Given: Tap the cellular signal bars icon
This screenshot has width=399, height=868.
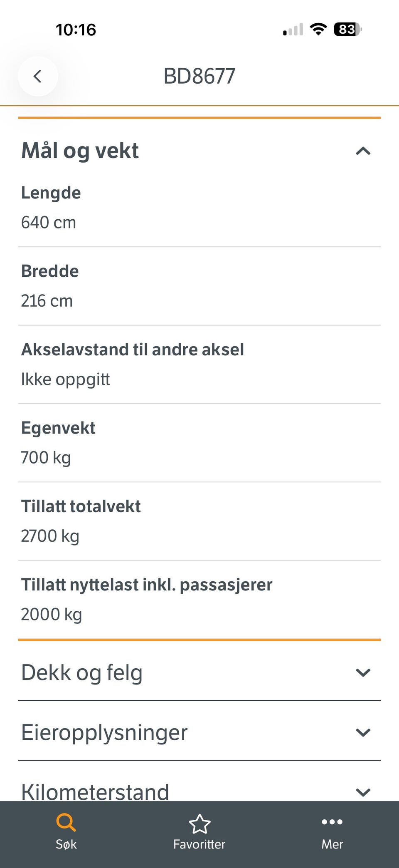Looking at the screenshot, I should 293,30.
